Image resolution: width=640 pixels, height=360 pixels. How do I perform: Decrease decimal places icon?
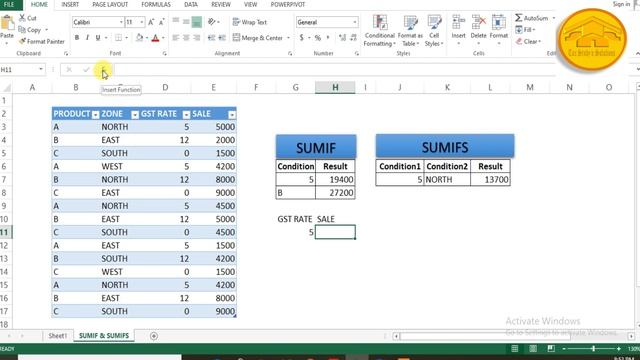pyautogui.click(x=353, y=38)
